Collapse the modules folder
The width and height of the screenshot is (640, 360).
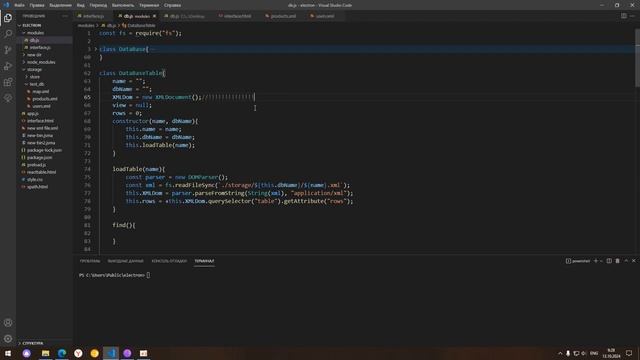(x=36, y=33)
